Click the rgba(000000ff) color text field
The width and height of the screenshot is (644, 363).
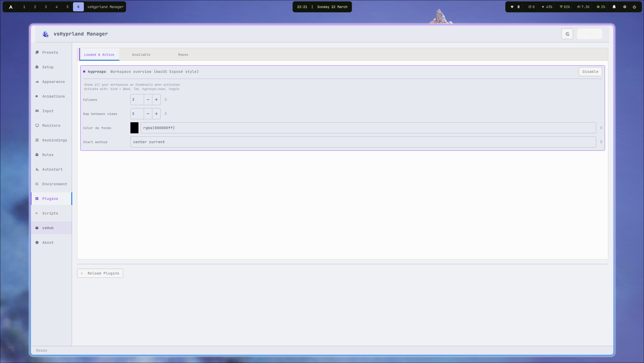point(368,128)
